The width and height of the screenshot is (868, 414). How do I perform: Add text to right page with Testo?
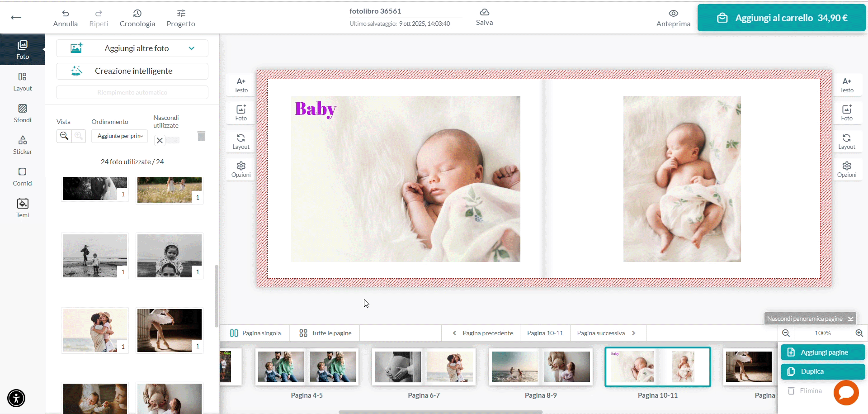[847, 85]
